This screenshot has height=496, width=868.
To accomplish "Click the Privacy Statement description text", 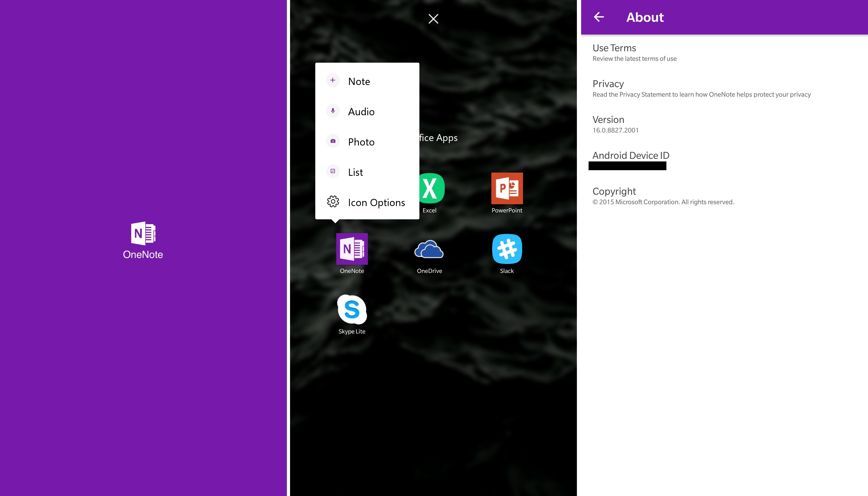I will [x=701, y=94].
